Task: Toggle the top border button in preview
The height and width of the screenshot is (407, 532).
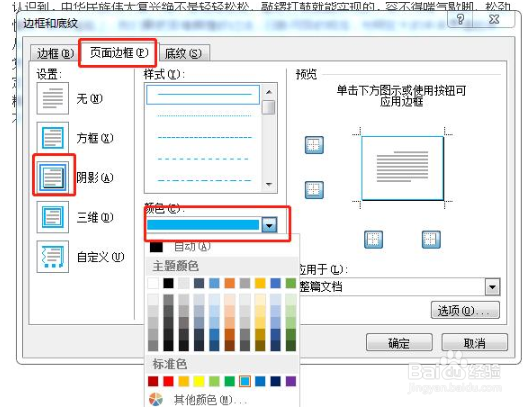Action: click(314, 145)
